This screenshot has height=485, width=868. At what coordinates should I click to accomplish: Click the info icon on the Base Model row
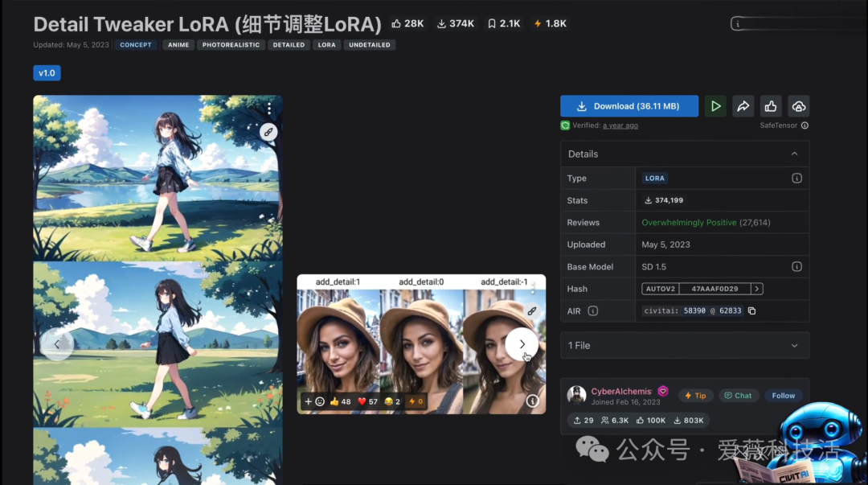pos(796,266)
